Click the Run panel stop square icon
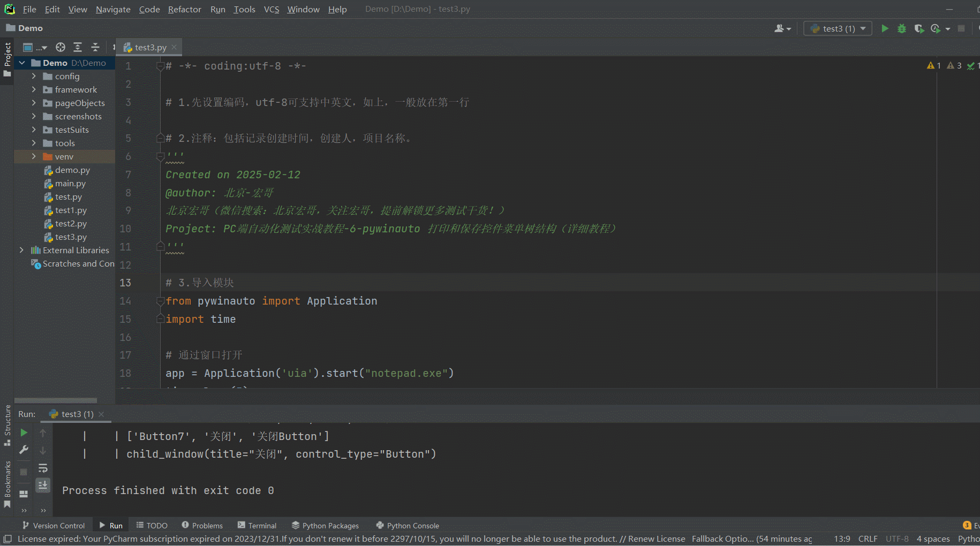Image resolution: width=980 pixels, height=546 pixels. coord(24,472)
